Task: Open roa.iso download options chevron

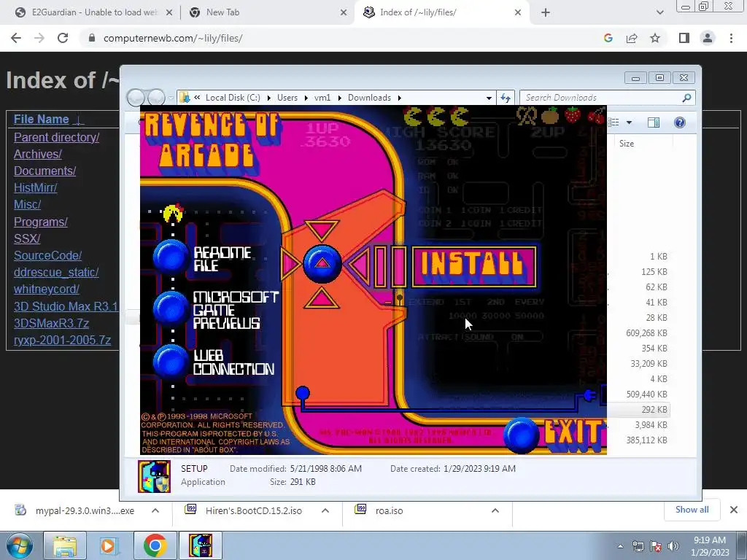Action: 495,510
